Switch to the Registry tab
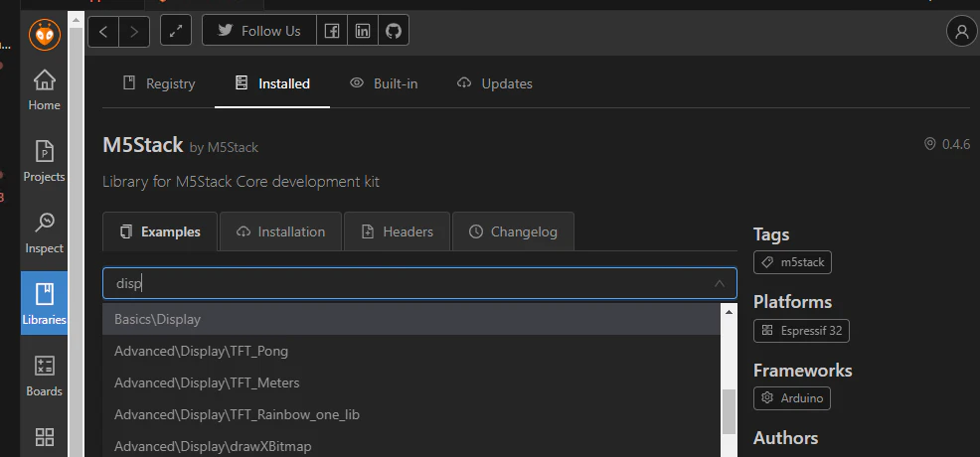The height and width of the screenshot is (457, 980). 159,83
